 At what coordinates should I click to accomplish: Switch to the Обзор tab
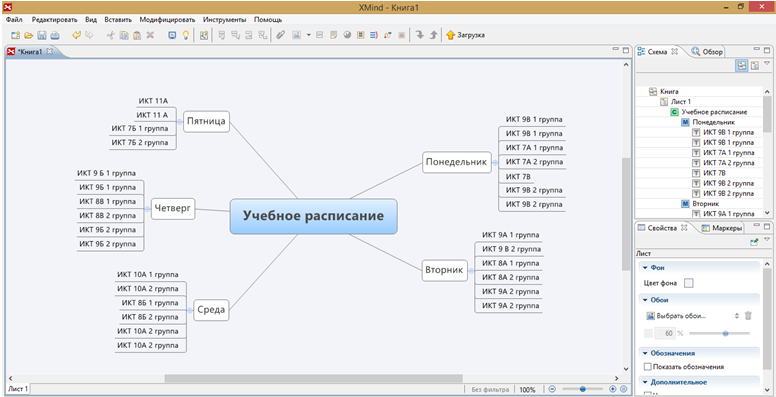point(707,51)
